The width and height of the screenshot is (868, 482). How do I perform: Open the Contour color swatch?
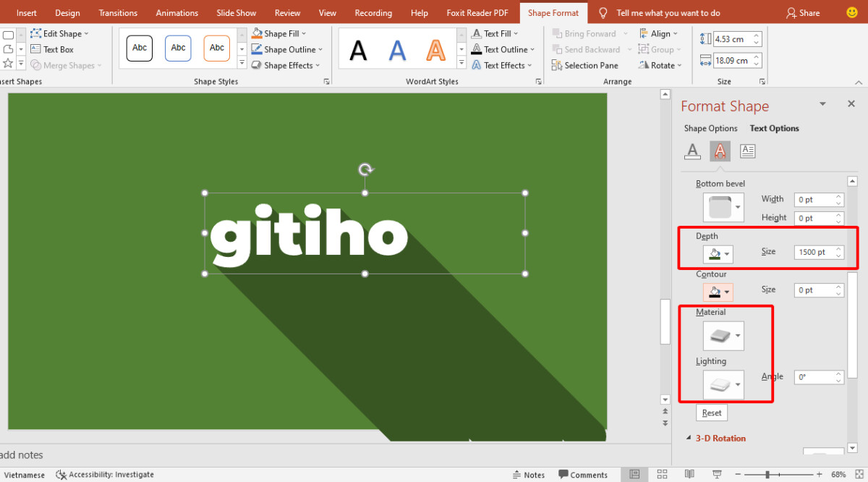click(x=718, y=292)
